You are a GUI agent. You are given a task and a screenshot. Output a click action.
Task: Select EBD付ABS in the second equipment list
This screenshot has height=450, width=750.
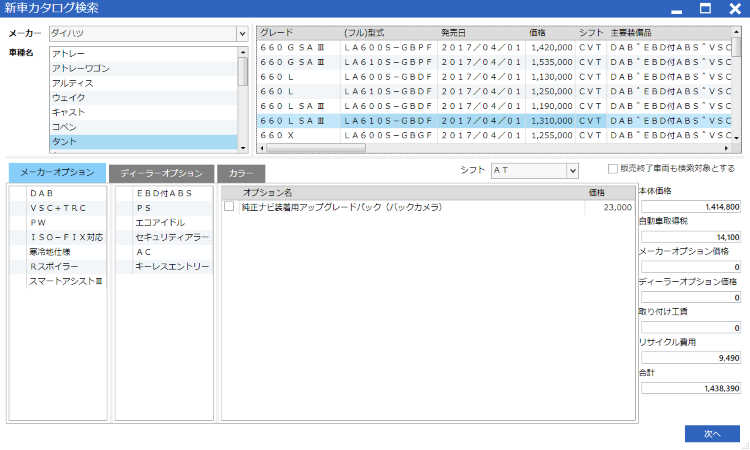[x=164, y=193]
